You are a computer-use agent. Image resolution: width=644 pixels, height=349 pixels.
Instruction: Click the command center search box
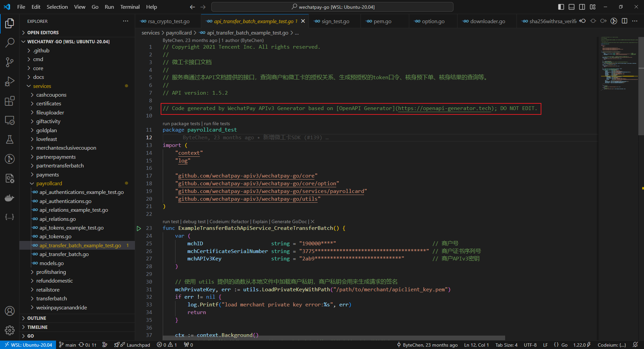[332, 7]
